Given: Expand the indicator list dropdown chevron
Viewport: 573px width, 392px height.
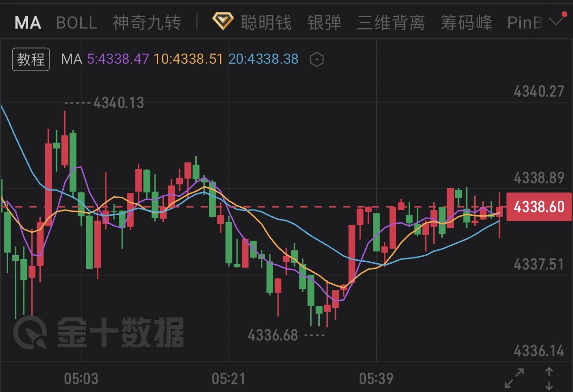Looking at the screenshot, I should coord(554,21).
